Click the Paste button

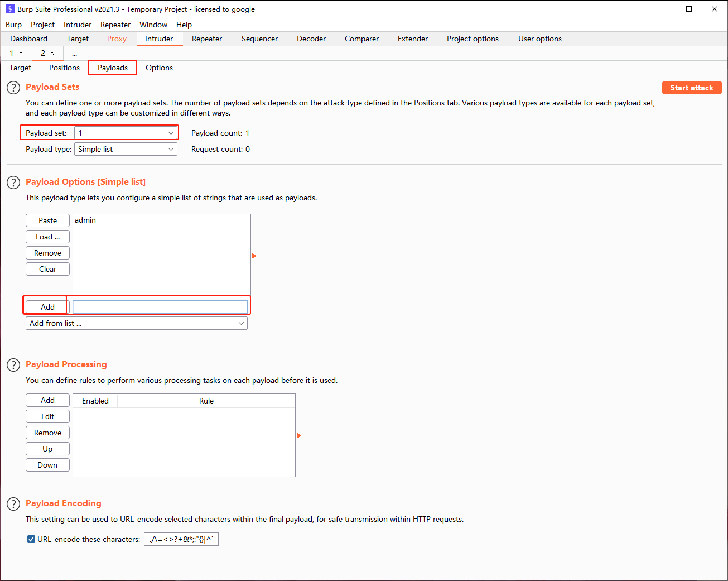(x=47, y=220)
